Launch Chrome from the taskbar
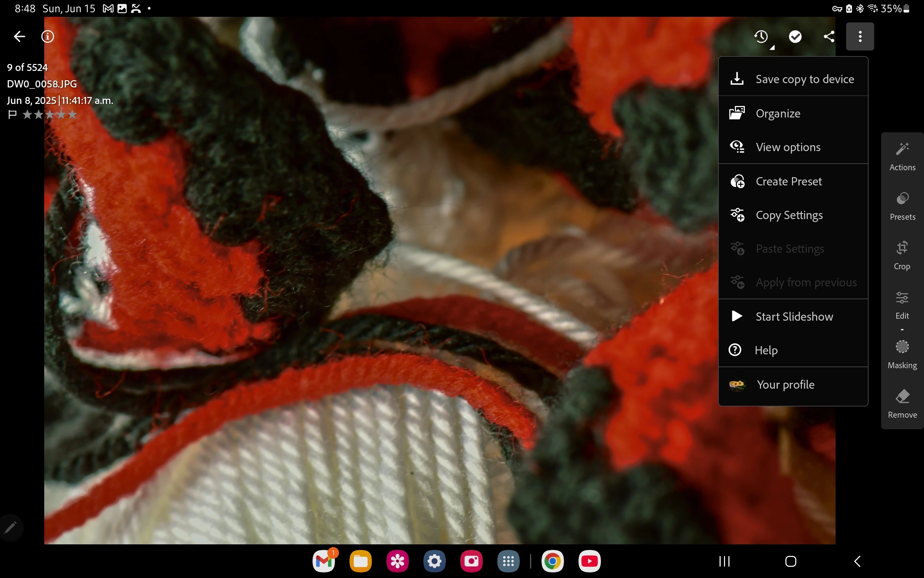 coord(552,561)
